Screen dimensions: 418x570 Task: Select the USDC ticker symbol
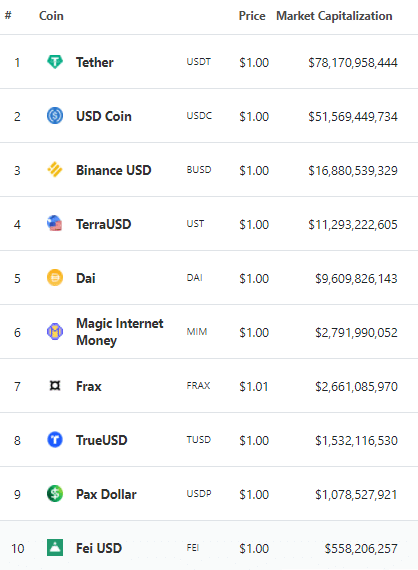pos(199,116)
